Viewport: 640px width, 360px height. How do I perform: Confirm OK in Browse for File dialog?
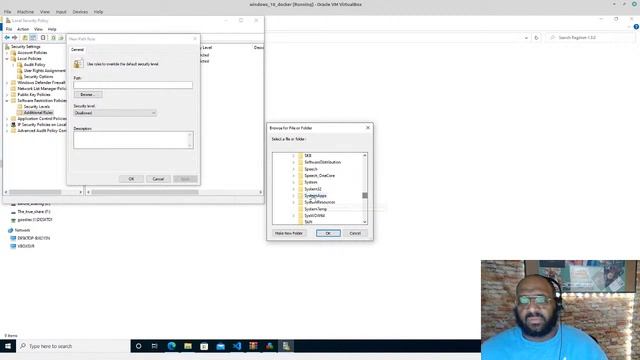[328, 233]
